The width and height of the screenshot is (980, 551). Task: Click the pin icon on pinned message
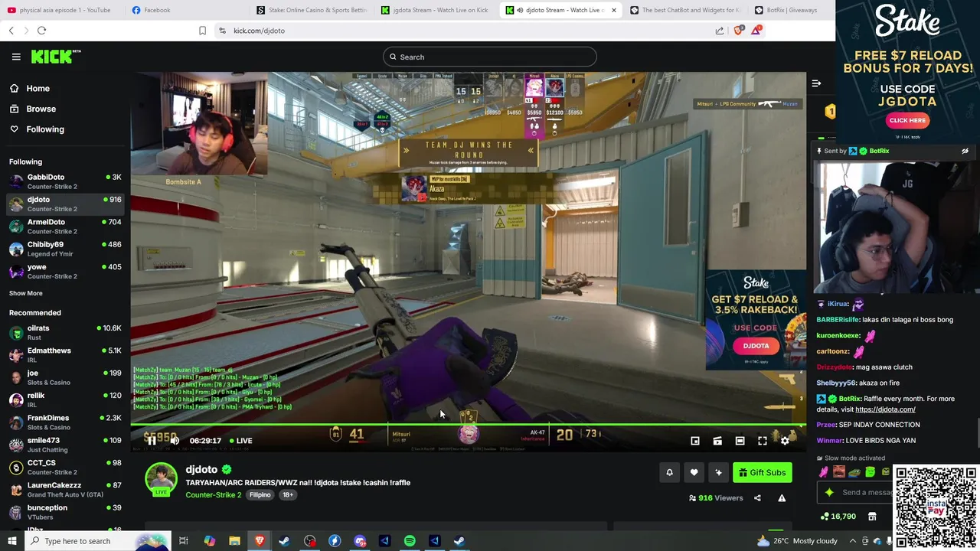tap(820, 151)
